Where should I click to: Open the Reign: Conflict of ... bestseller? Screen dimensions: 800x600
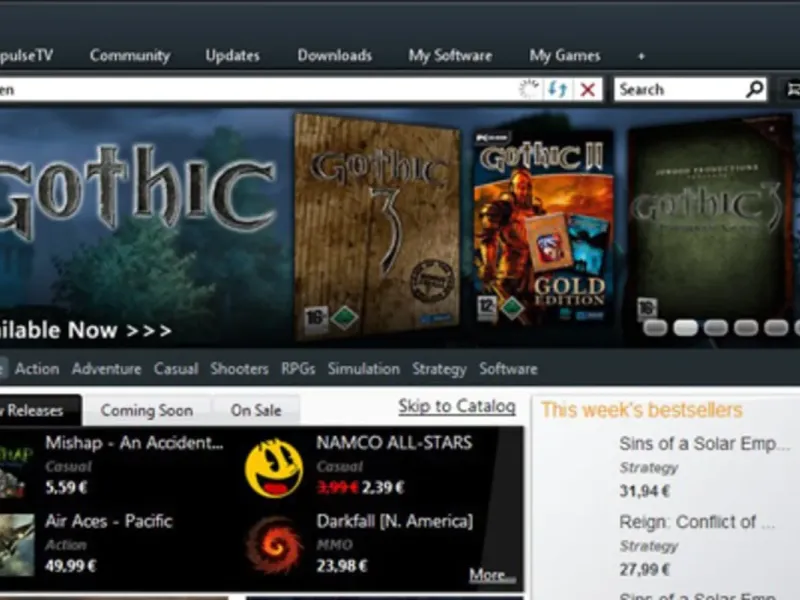click(697, 522)
